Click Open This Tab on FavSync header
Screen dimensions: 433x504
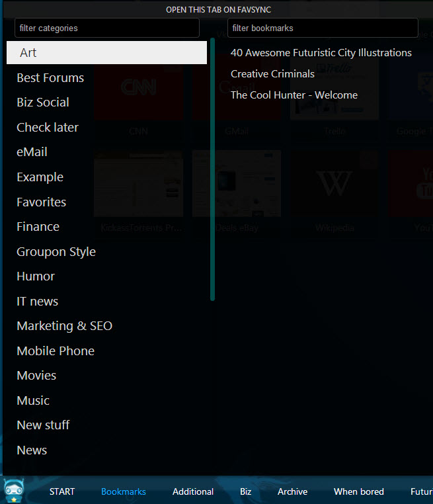point(218,10)
